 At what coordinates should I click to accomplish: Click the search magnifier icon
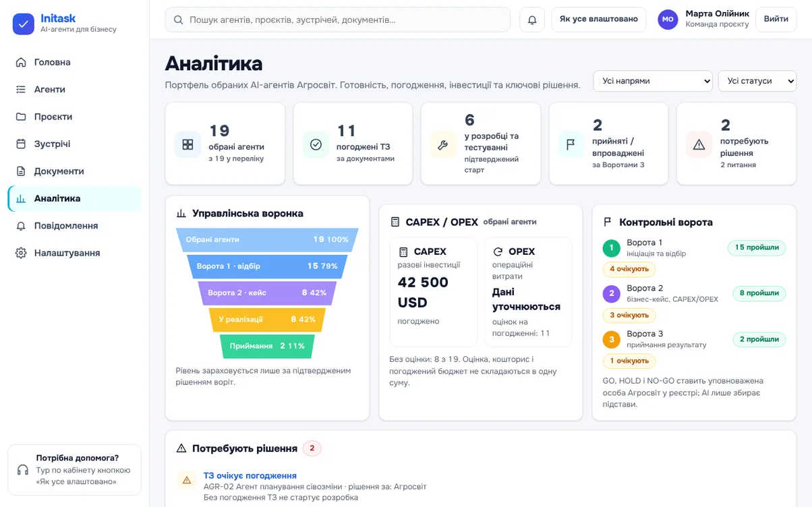point(179,20)
